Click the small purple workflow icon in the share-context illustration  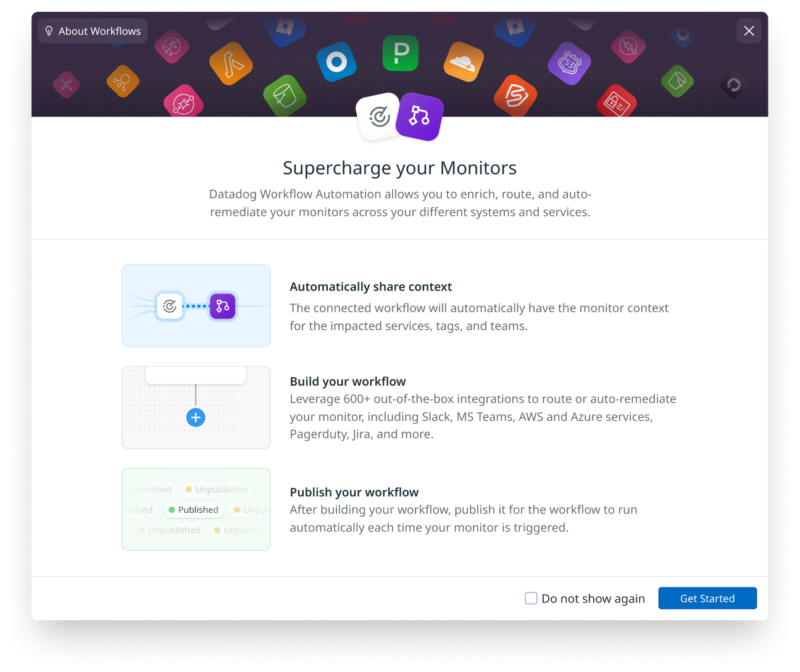click(x=222, y=306)
